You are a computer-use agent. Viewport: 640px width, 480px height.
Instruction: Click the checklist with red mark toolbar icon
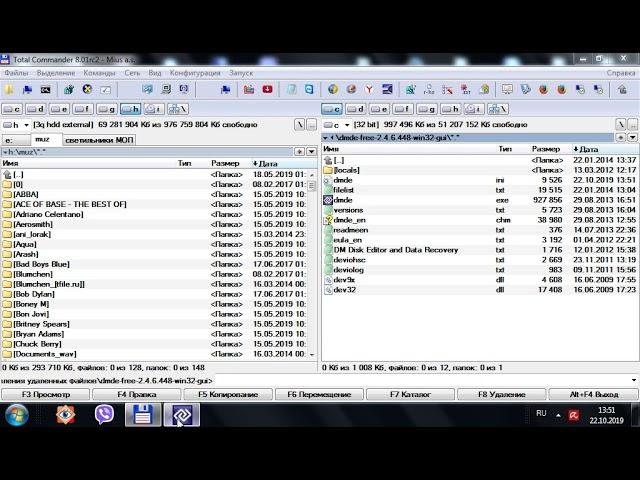[x=447, y=89]
